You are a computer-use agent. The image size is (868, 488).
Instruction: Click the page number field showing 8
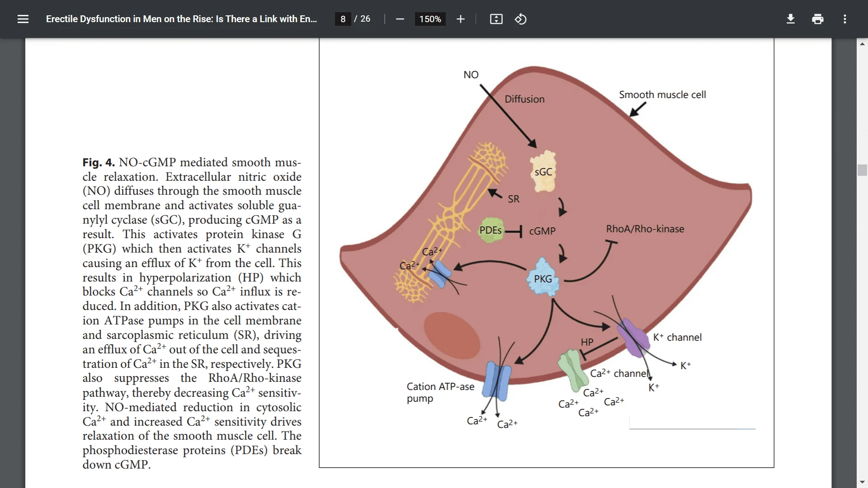click(343, 19)
